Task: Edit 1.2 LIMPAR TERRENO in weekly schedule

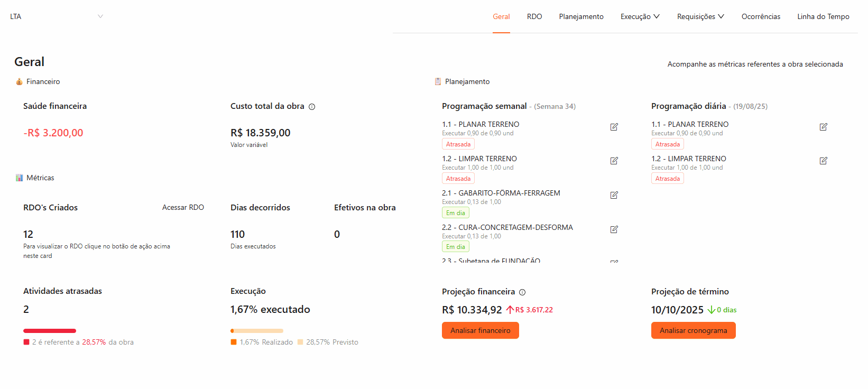Action: 614,161
